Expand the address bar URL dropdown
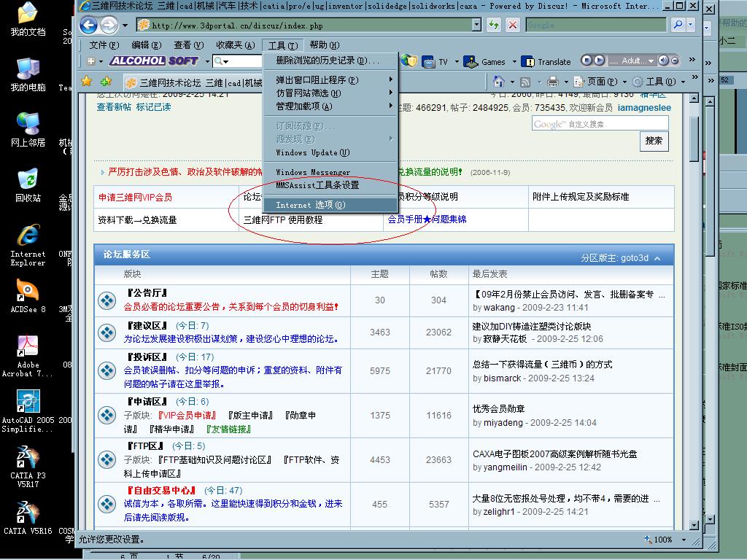747x560 pixels. (x=476, y=25)
